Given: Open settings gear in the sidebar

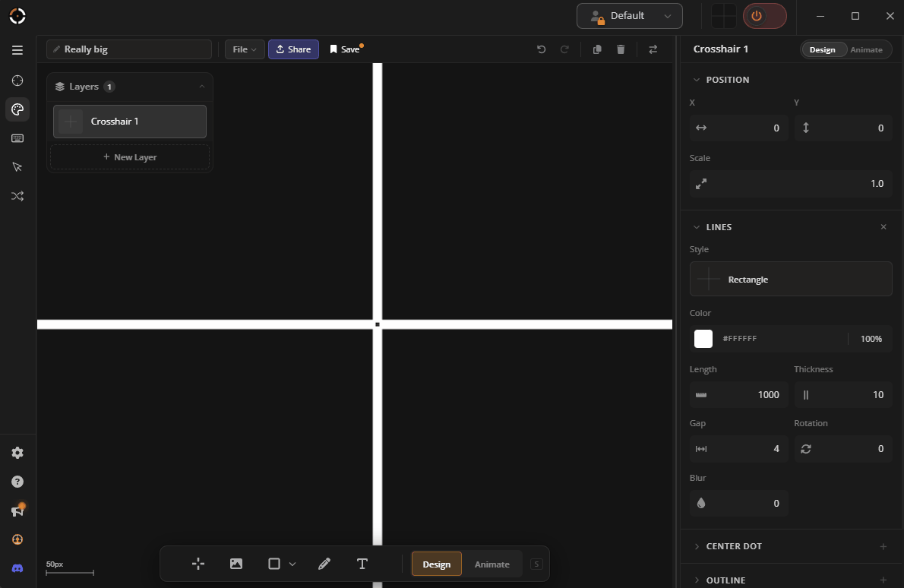Looking at the screenshot, I should (x=17, y=453).
